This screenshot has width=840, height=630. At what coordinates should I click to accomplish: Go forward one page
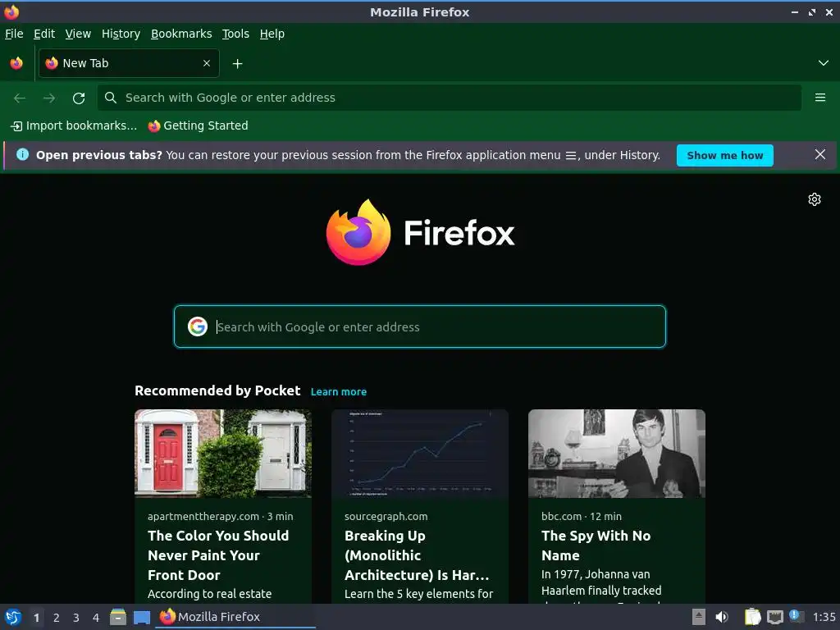(x=49, y=98)
